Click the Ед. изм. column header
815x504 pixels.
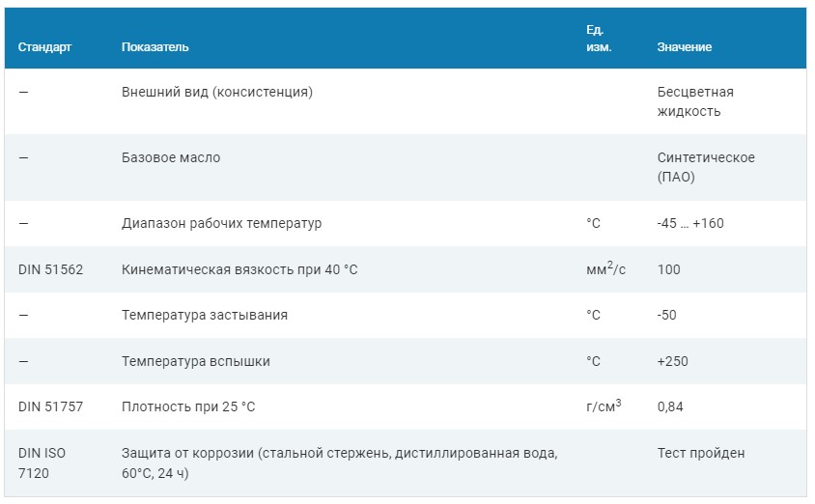click(x=599, y=39)
